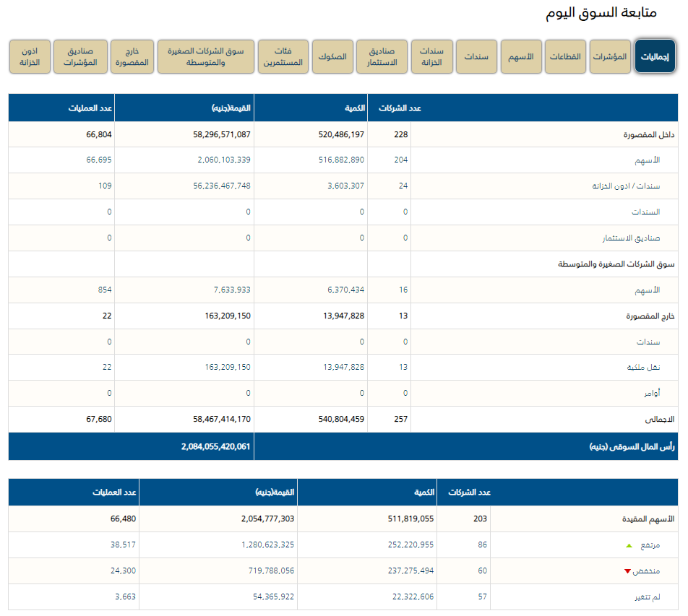Open the صناديق الاستثمار tab
This screenshot has width=688, height=616.
coord(382,57)
